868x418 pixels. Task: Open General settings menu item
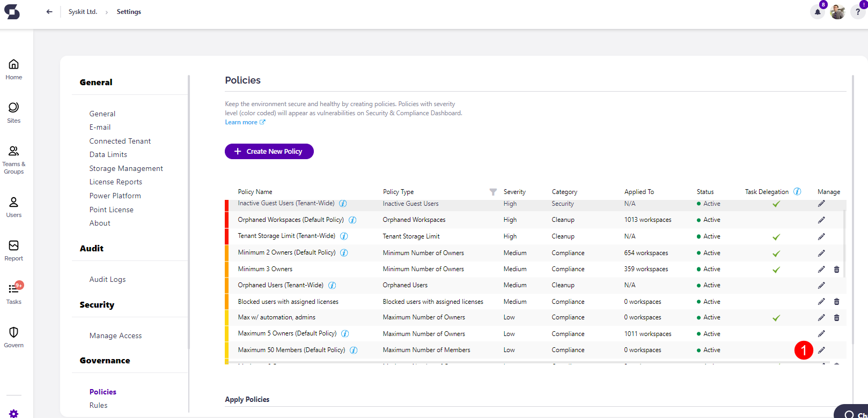pos(102,114)
